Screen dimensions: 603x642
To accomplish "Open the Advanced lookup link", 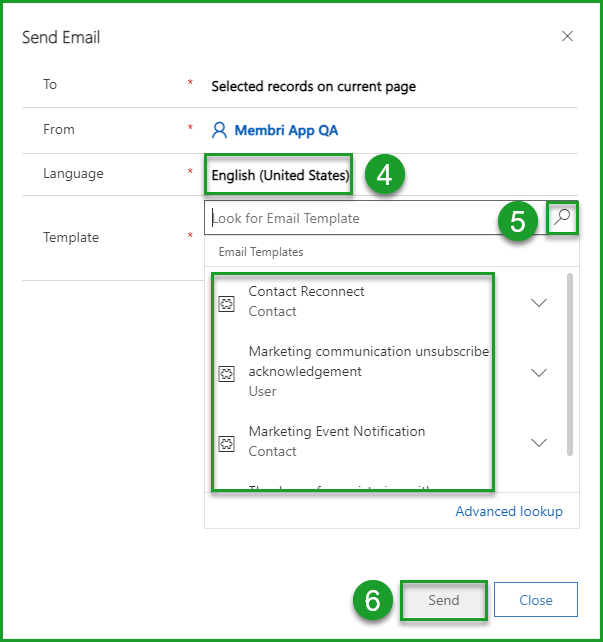I will click(x=508, y=511).
